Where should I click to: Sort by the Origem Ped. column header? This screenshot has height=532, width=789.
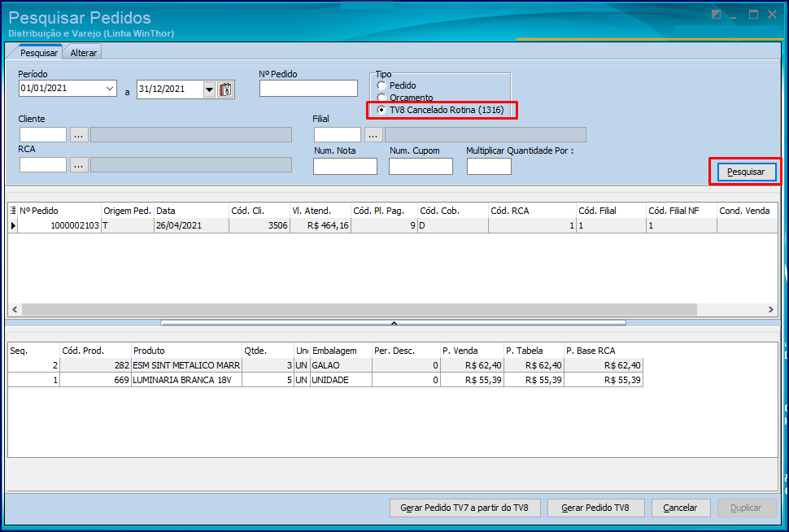point(128,211)
